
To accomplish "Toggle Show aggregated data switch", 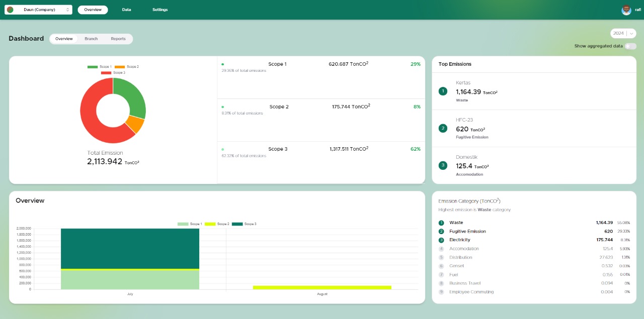I will coord(630,46).
